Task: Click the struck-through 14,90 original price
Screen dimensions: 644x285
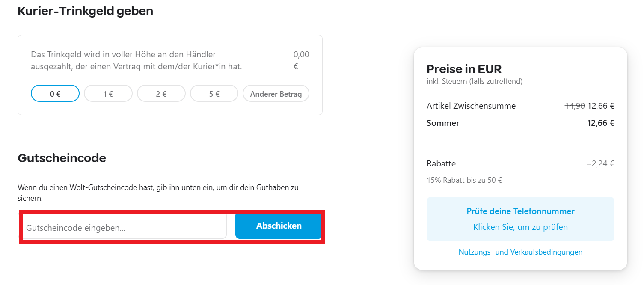Action: click(x=577, y=106)
